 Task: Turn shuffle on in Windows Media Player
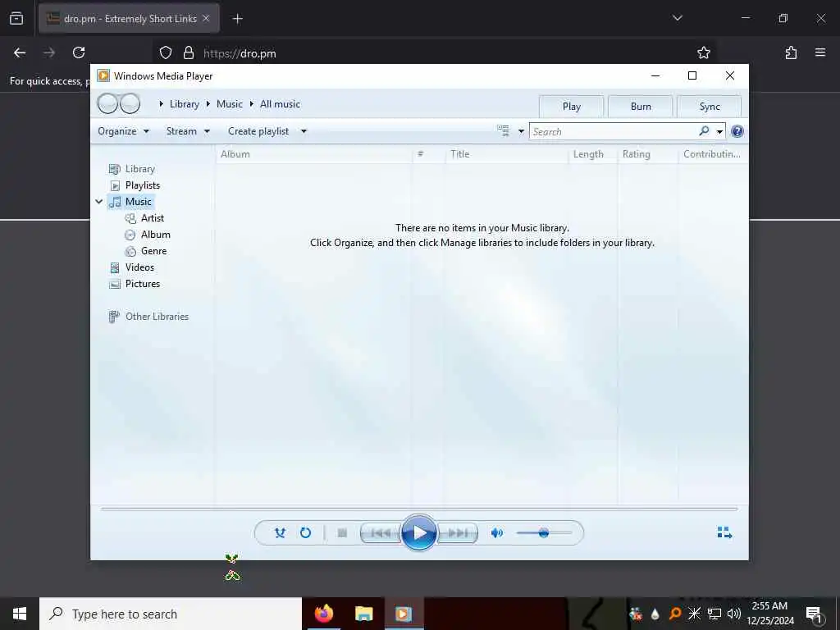tap(280, 532)
